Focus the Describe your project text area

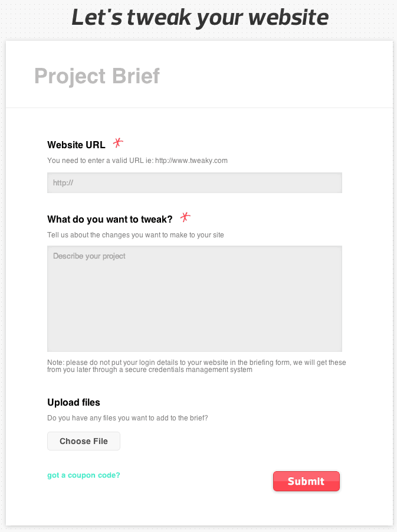click(x=194, y=299)
